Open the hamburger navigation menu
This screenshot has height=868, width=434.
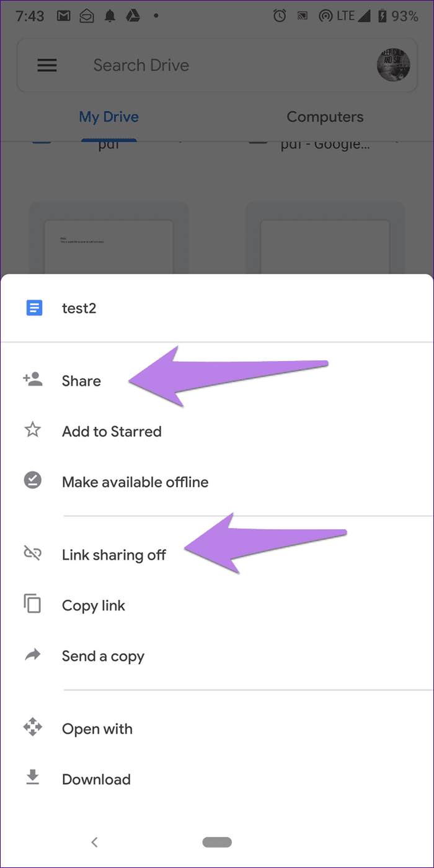(x=48, y=65)
